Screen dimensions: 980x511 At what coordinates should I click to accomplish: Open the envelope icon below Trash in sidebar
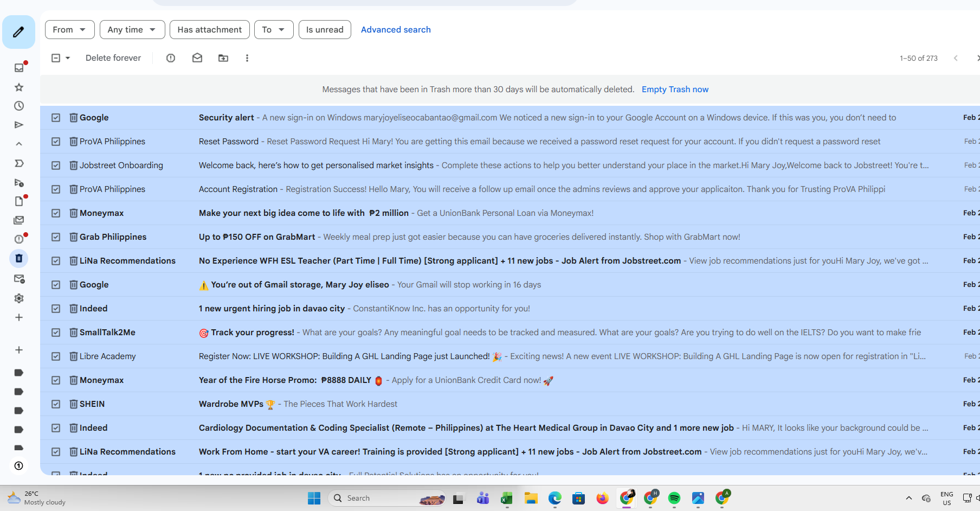click(x=19, y=279)
